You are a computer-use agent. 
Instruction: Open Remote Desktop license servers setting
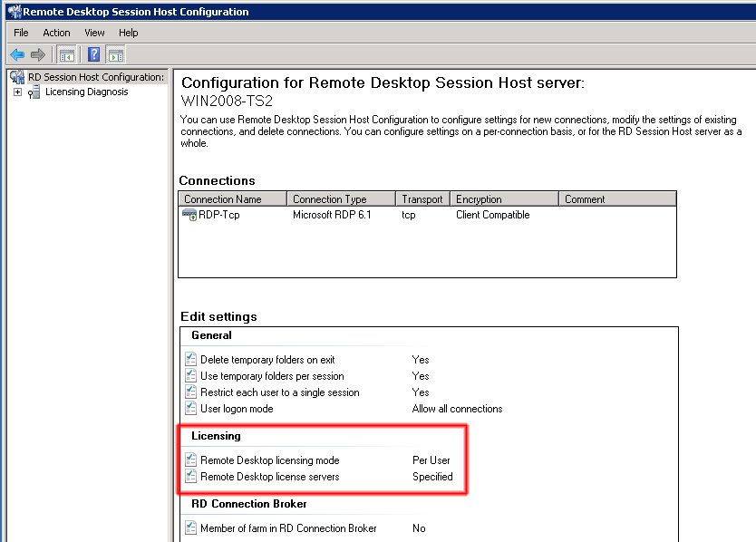(270, 477)
